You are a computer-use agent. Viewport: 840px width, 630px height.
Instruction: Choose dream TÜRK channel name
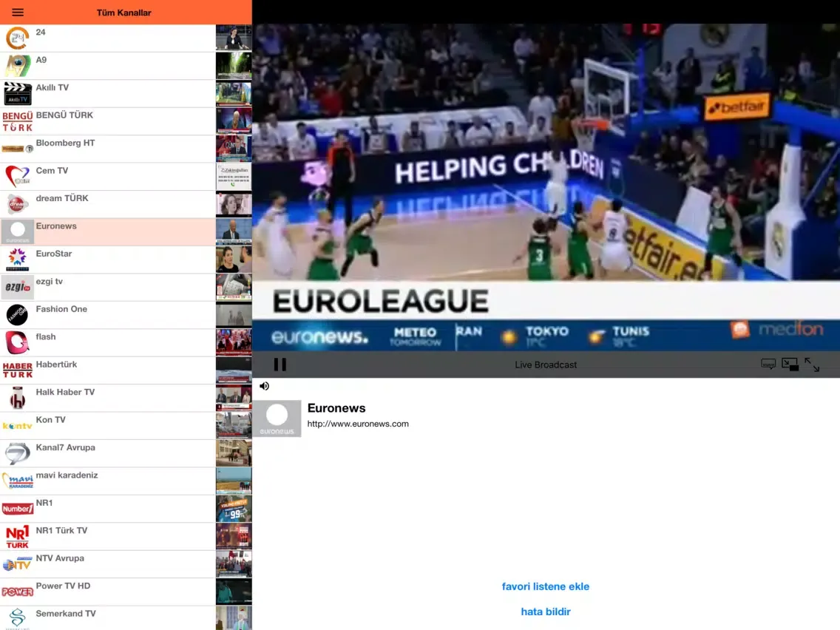(62, 198)
